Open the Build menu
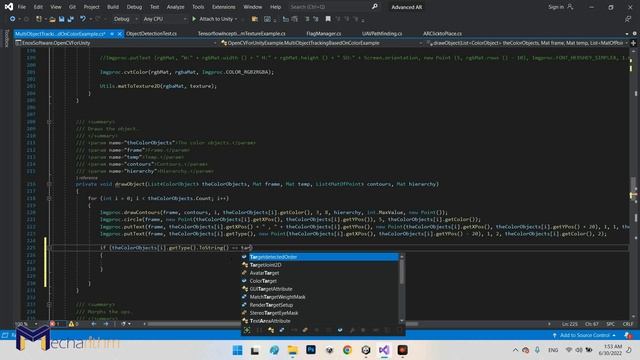The width and height of the screenshot is (640, 360). pyautogui.click(x=113, y=7)
